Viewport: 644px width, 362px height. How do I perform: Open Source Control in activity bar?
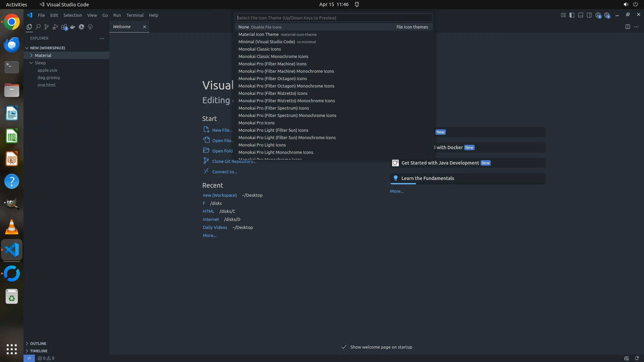click(x=47, y=27)
